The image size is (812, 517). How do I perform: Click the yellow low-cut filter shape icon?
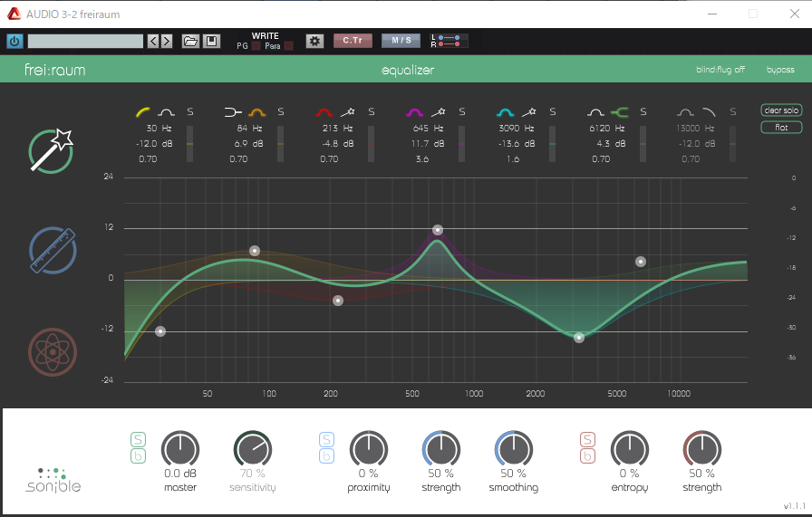[x=143, y=112]
